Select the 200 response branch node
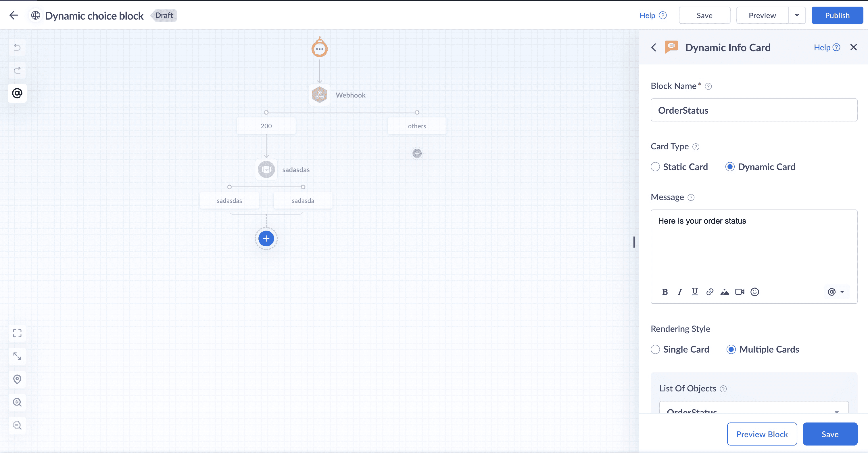Image resolution: width=868 pixels, height=453 pixels. (266, 126)
